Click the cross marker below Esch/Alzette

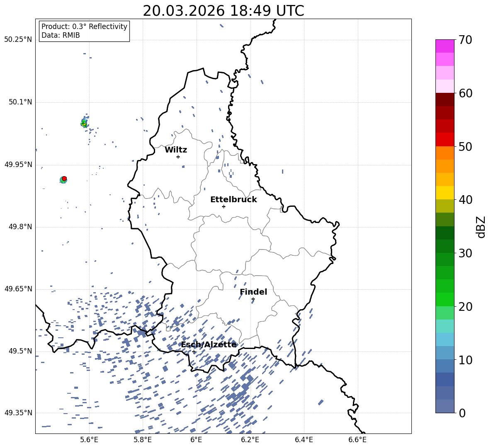[x=194, y=351]
